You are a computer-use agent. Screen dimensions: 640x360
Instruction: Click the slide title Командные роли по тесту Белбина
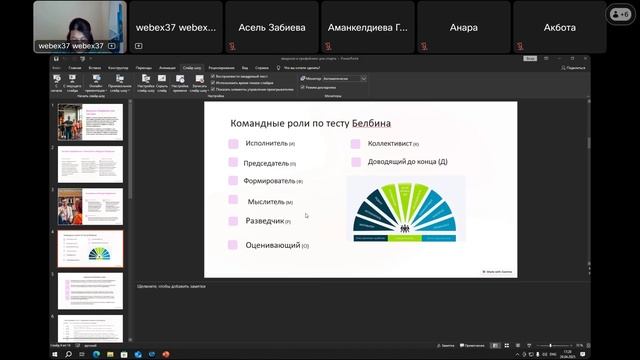click(x=310, y=123)
